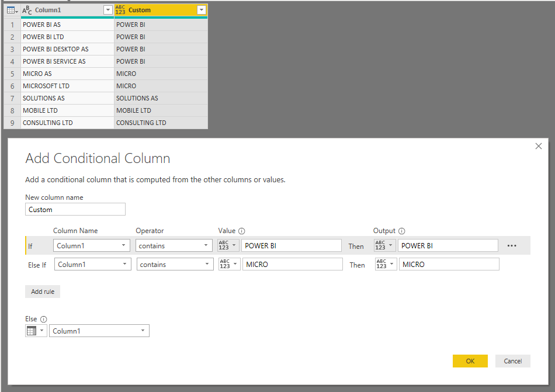Select cell POWER BI AS
Viewport: 555px width, 392px height.
[67, 25]
